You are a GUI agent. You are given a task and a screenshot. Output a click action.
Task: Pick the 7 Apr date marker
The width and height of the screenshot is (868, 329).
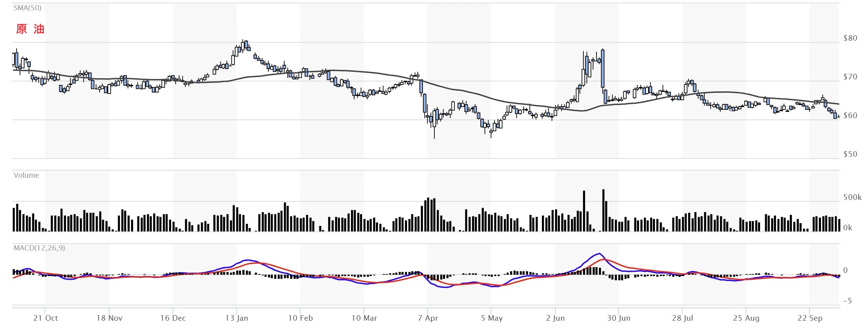[428, 318]
